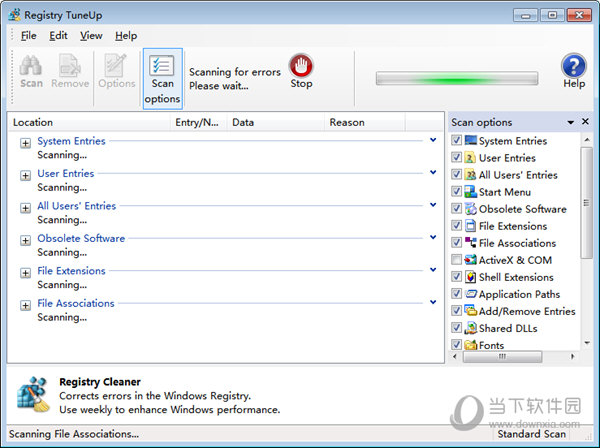
Task: Click the Scan binoculars toolbar icon
Action: (31, 66)
